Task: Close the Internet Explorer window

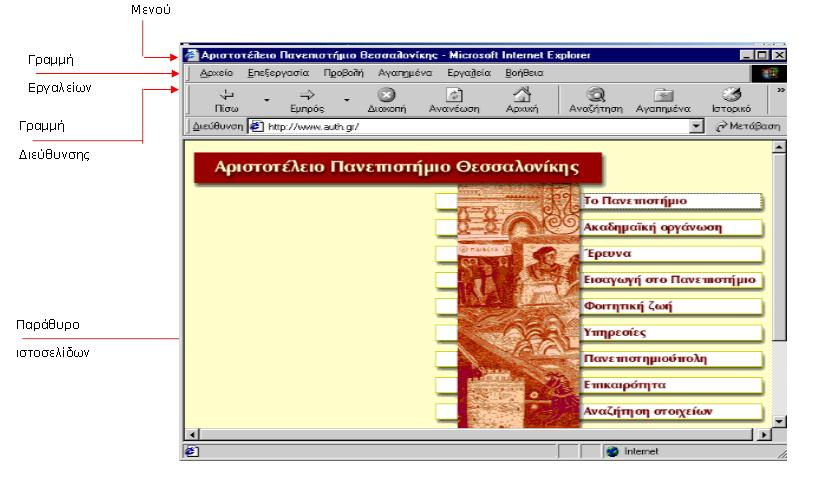Action: [779, 55]
